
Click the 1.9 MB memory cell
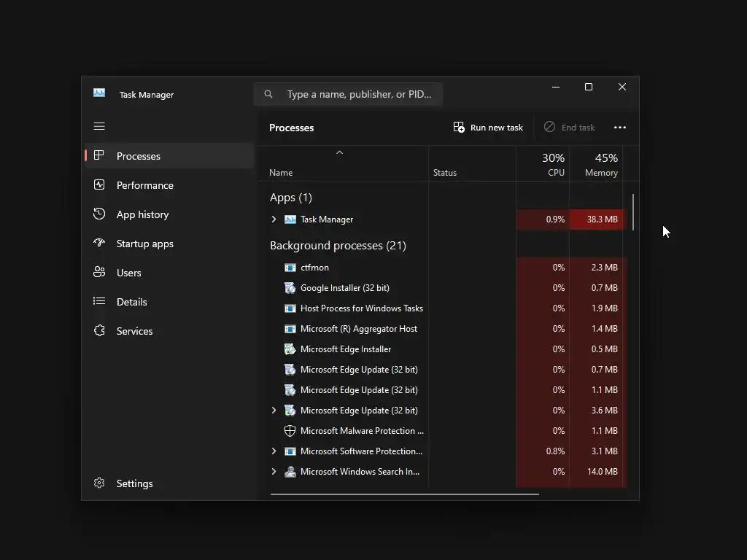tap(596, 308)
